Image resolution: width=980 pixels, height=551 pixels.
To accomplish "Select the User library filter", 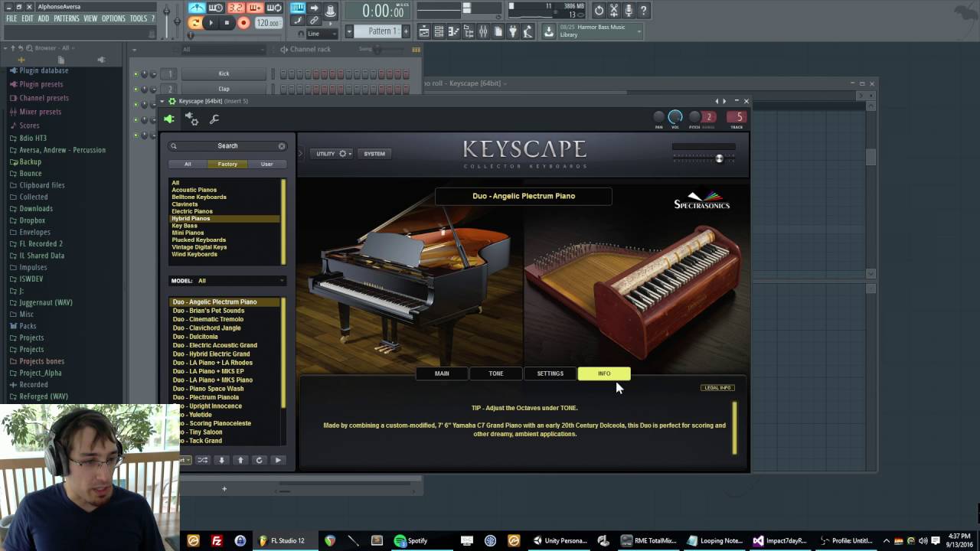I will pyautogui.click(x=266, y=164).
